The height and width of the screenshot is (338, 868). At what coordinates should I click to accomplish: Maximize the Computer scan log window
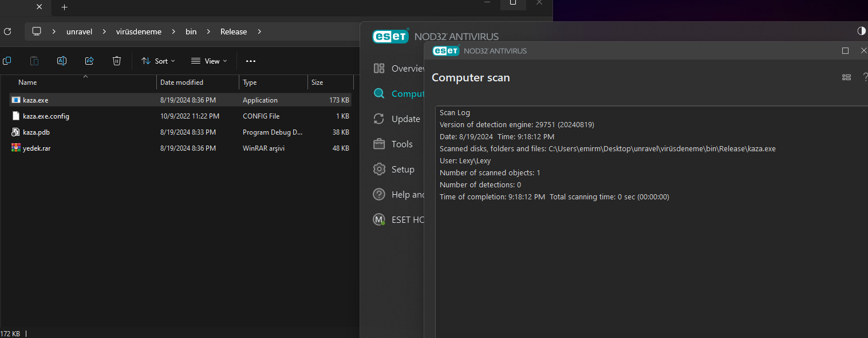(x=845, y=50)
